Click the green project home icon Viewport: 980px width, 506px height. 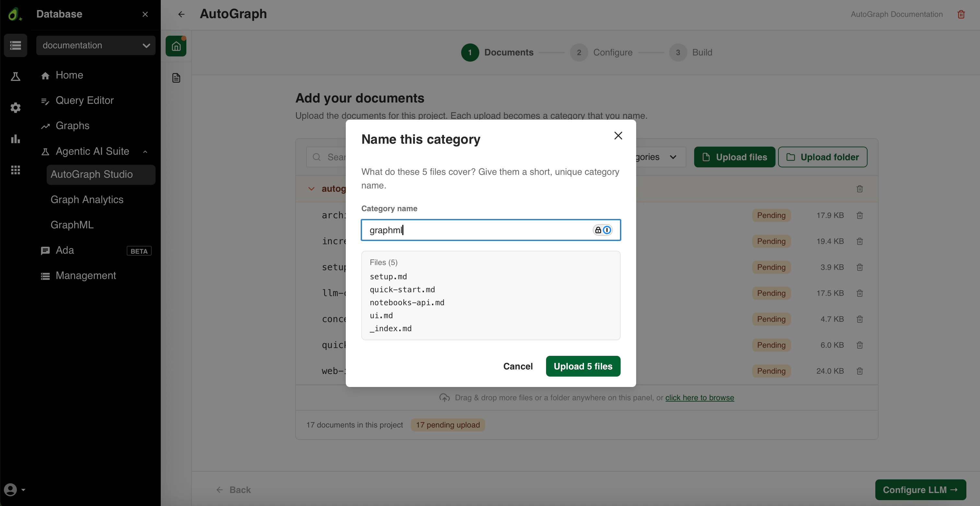(176, 46)
